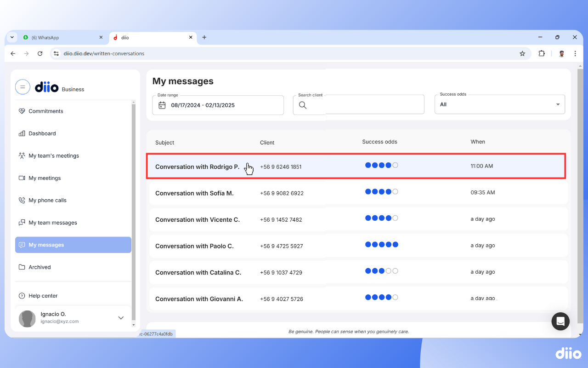Viewport: 588px width, 368px height.
Task: Open the Dashboard section
Action: [x=73, y=133]
